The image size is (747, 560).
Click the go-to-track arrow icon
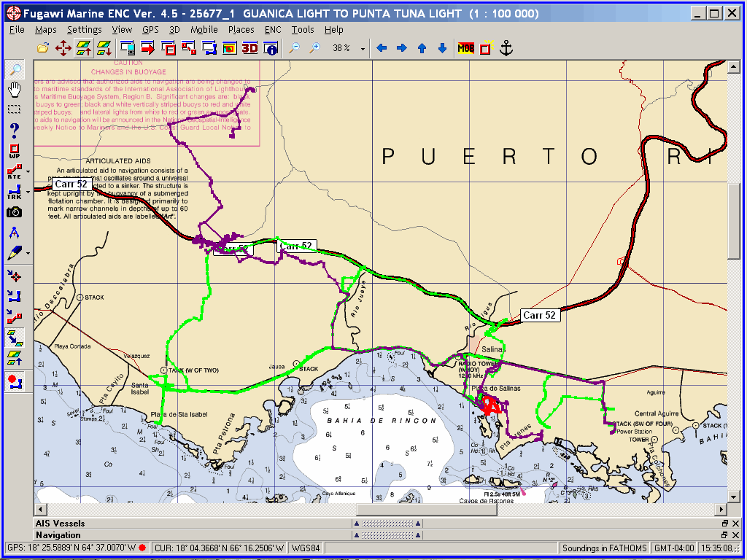point(15,297)
